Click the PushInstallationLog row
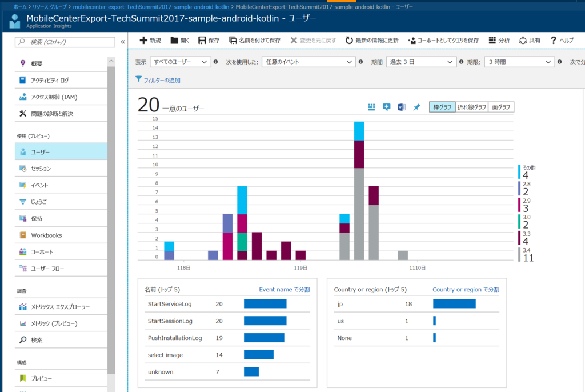 pyautogui.click(x=227, y=338)
